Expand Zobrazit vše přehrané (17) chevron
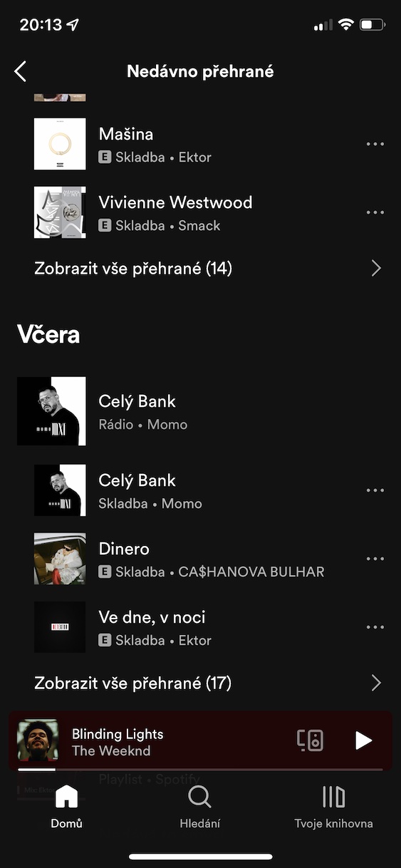 376,683
